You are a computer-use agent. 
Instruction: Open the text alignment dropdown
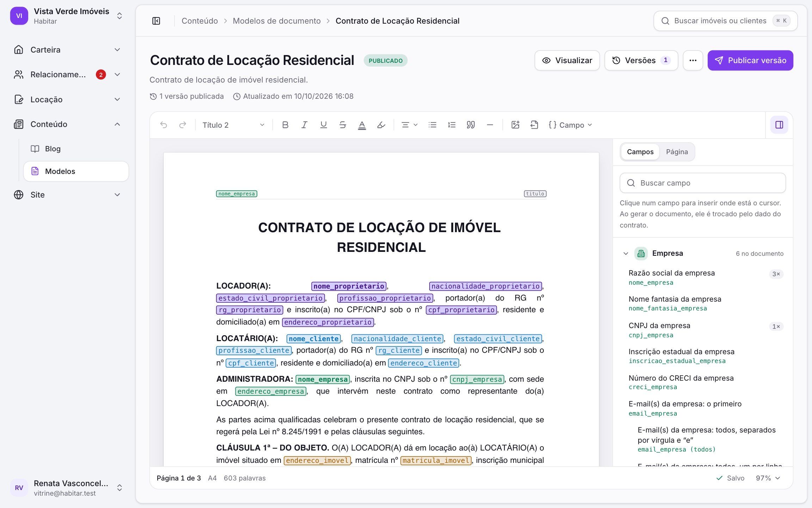pyautogui.click(x=410, y=125)
